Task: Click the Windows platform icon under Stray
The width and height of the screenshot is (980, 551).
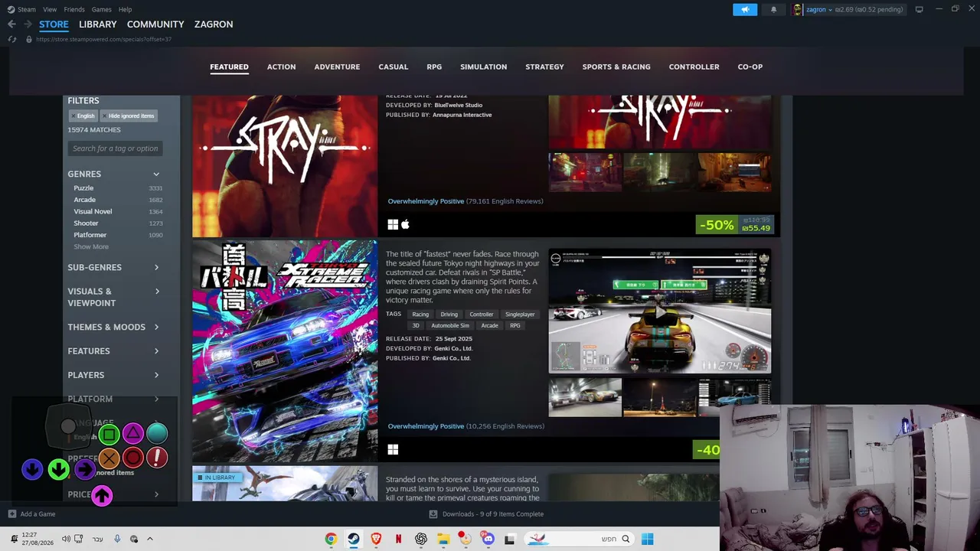Action: [393, 224]
